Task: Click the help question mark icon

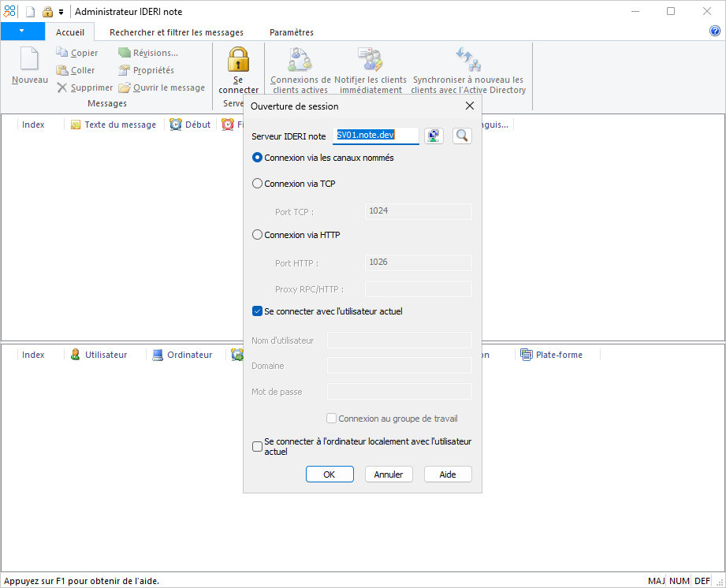Action: coord(714,31)
